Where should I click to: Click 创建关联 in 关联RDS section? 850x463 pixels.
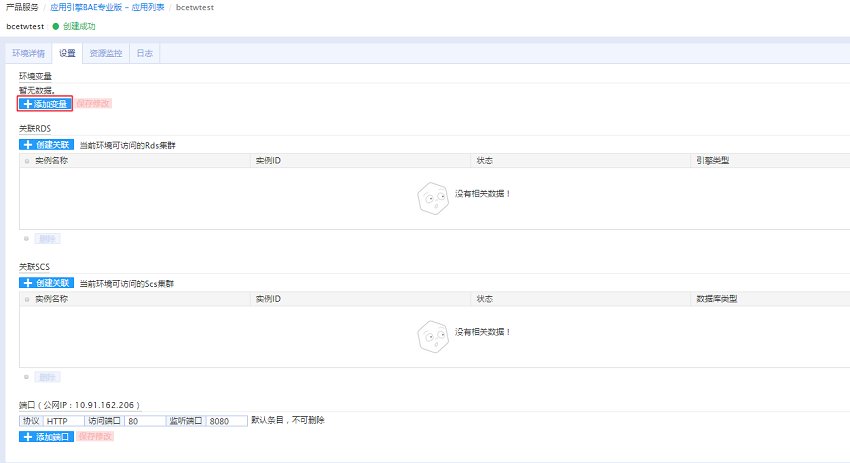pyautogui.click(x=47, y=145)
